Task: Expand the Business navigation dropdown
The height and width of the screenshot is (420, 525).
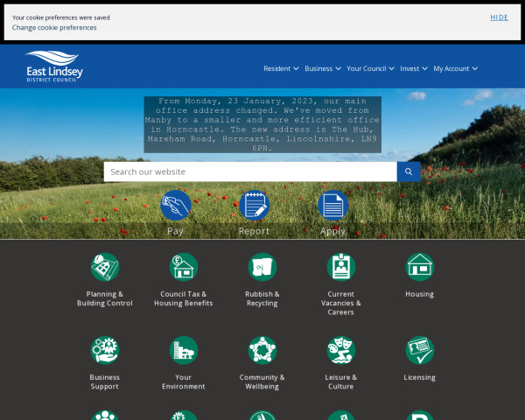Action: click(322, 68)
